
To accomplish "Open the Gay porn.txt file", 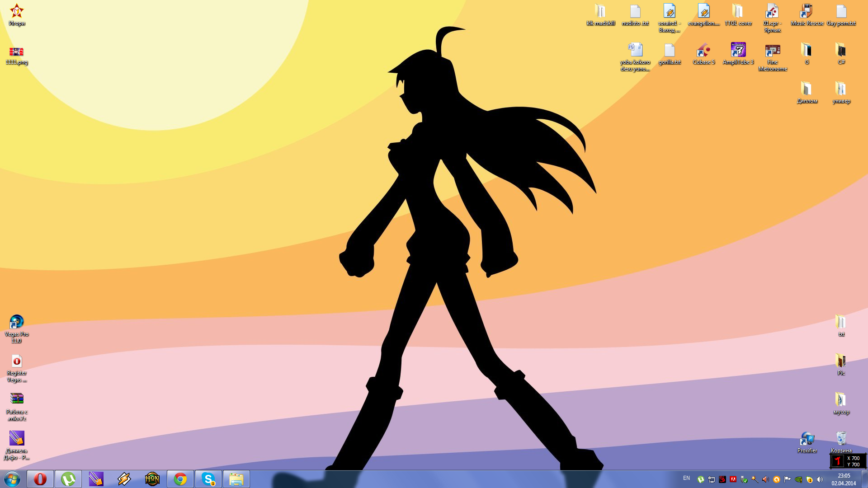I will [841, 15].
